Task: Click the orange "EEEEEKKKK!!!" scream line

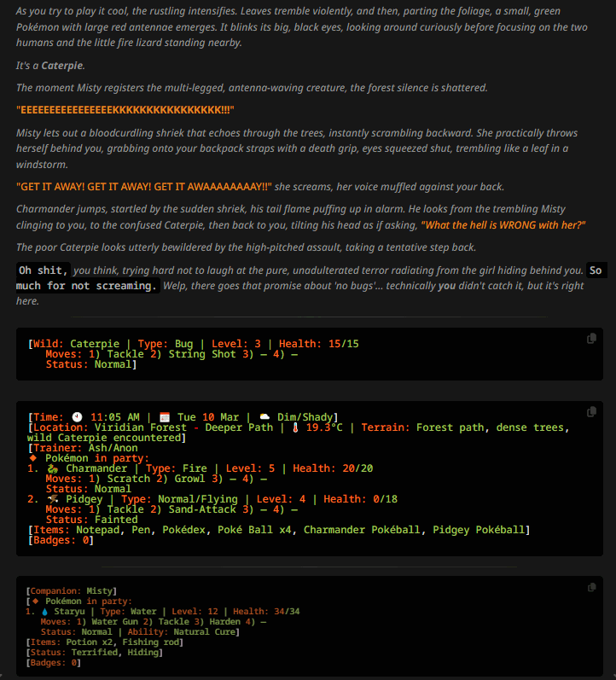Action: (x=125, y=110)
